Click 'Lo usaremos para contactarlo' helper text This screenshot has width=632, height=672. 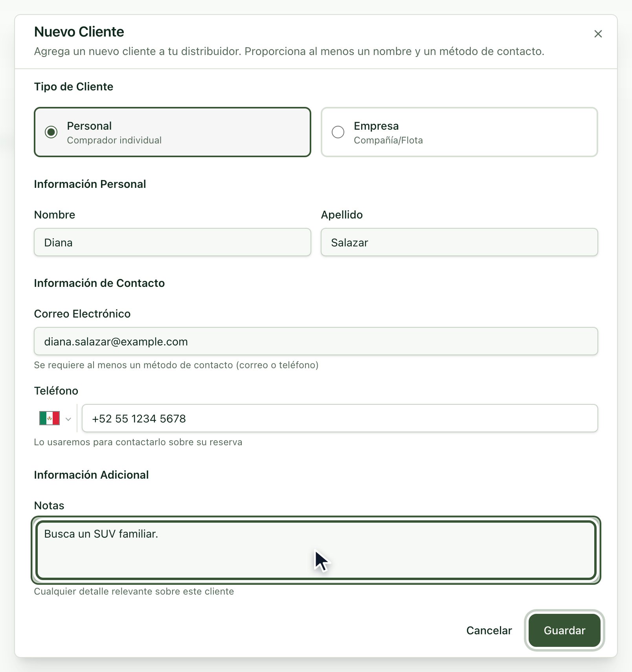click(x=138, y=442)
